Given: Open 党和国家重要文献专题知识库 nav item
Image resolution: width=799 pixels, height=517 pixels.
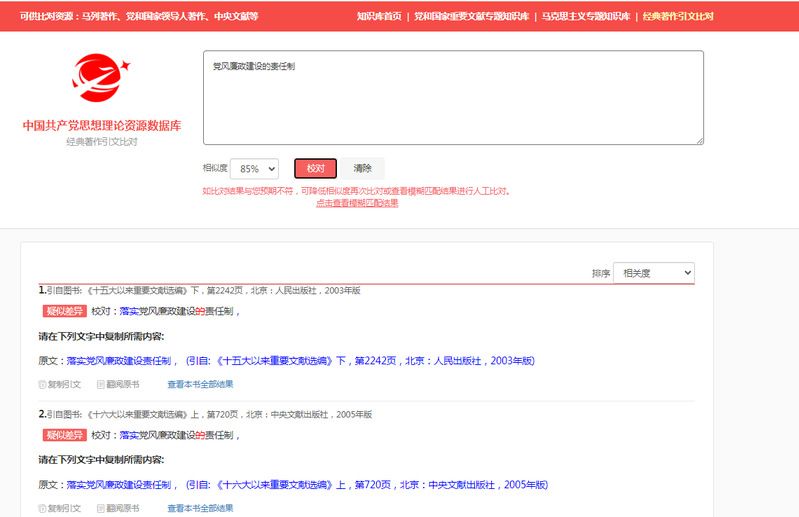Looking at the screenshot, I should 470,16.
